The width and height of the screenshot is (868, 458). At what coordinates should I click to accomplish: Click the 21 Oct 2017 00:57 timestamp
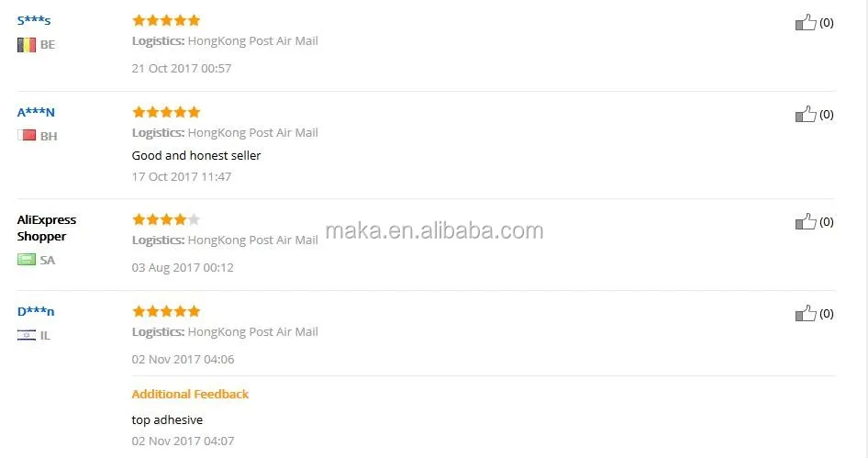(x=182, y=68)
